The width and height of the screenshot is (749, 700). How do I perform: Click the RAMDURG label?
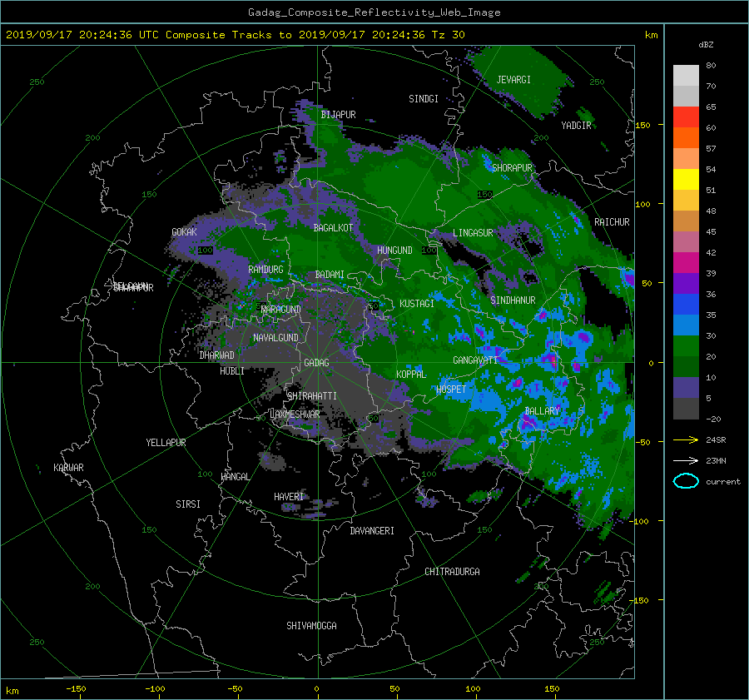[265, 270]
